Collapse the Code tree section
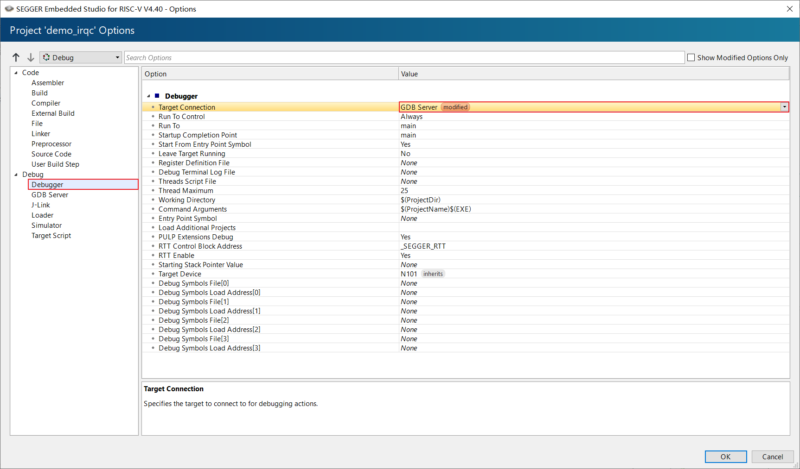The height and width of the screenshot is (469, 800). coord(15,73)
